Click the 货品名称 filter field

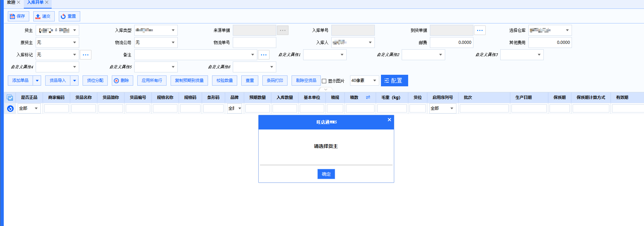pos(84,108)
